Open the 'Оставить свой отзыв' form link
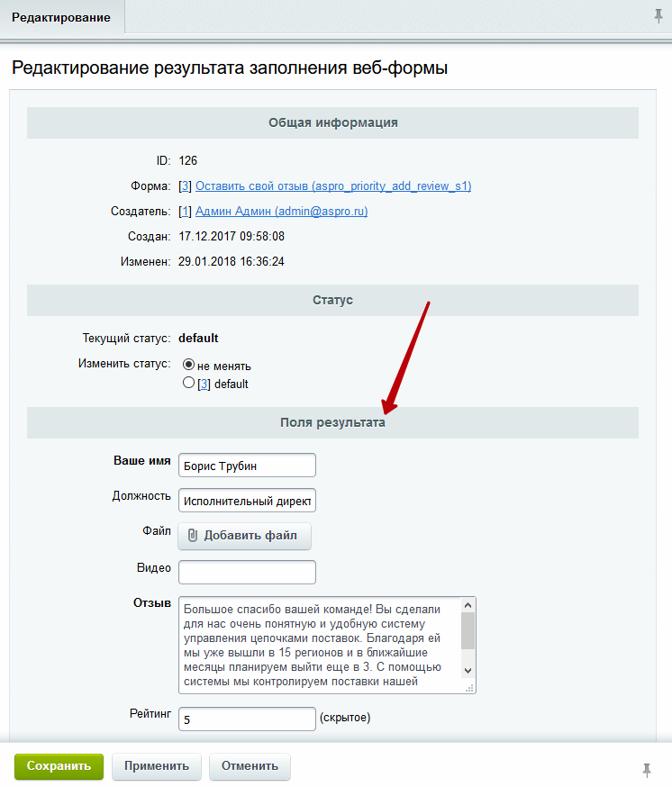 coord(333,186)
